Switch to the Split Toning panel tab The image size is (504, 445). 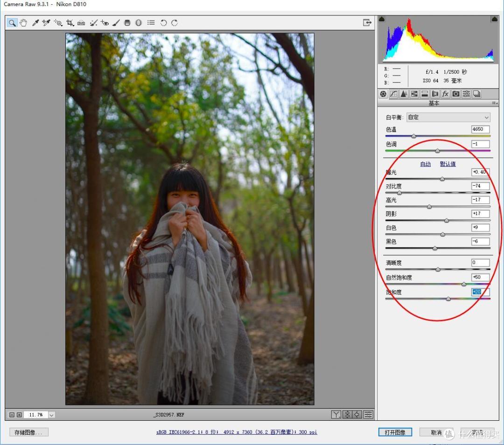[x=425, y=94]
